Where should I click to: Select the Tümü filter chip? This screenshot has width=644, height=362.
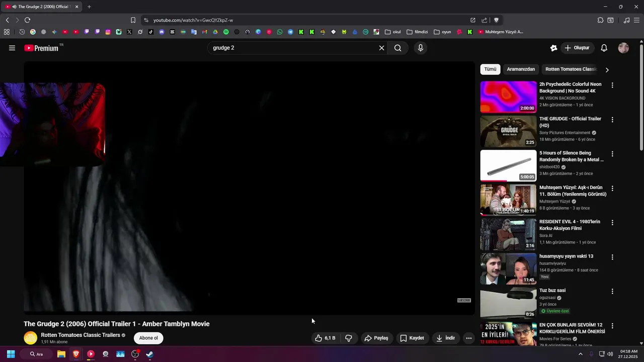pyautogui.click(x=490, y=69)
